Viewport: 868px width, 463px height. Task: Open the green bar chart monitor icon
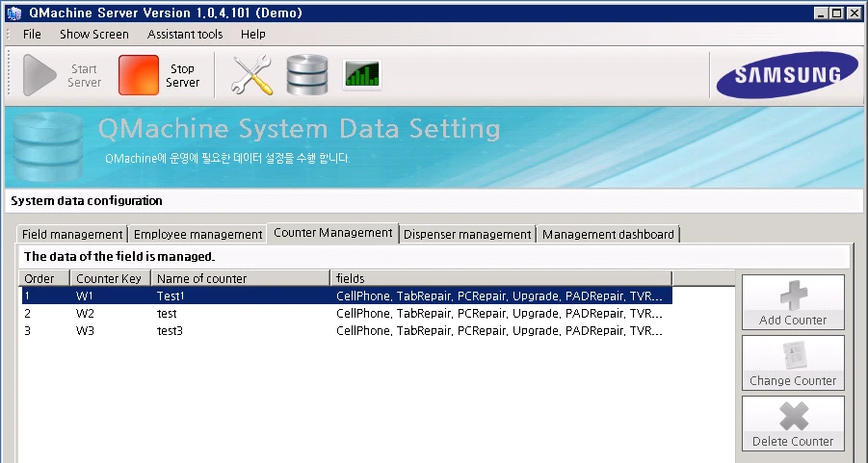pos(362,74)
